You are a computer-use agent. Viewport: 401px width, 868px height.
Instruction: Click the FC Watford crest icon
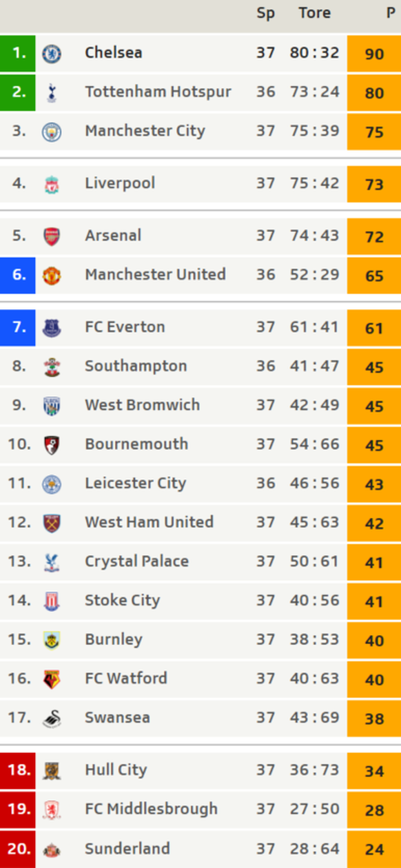[x=52, y=679]
